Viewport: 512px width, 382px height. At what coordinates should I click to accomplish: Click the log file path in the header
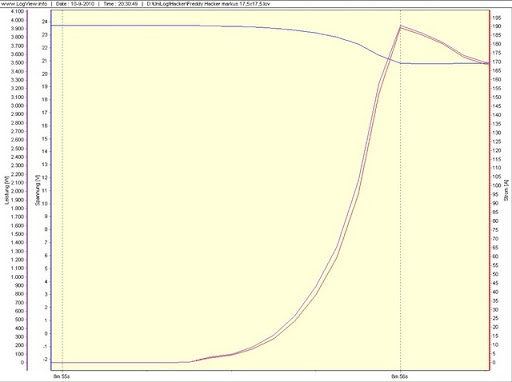208,4
